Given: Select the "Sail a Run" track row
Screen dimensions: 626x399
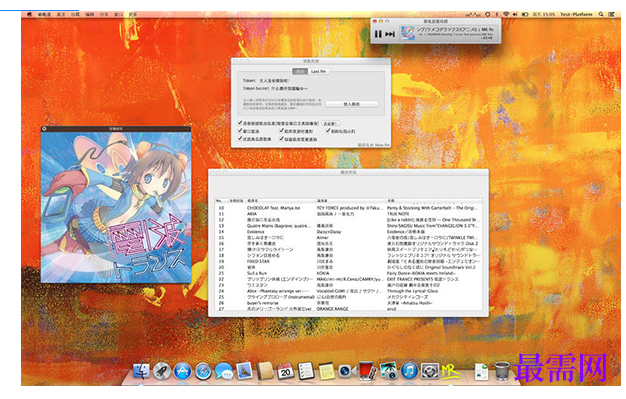Looking at the screenshot, I should [x=348, y=273].
